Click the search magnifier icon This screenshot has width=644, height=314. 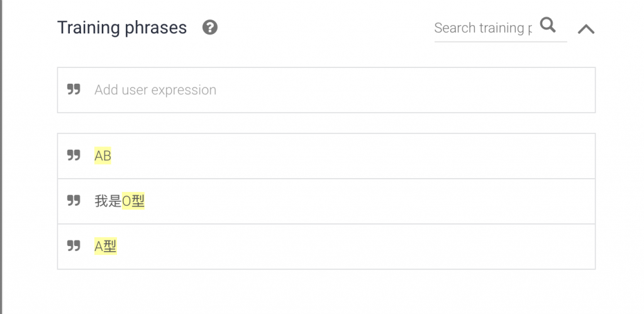[x=548, y=25]
